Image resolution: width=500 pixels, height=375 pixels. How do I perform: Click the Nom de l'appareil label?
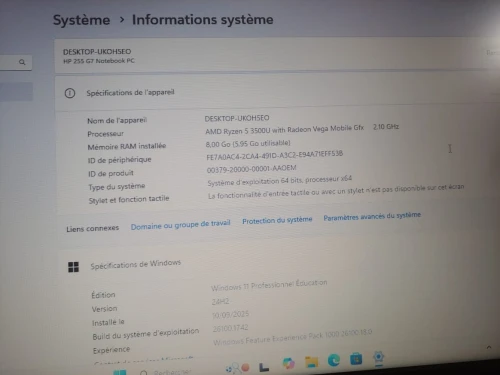tap(117, 120)
